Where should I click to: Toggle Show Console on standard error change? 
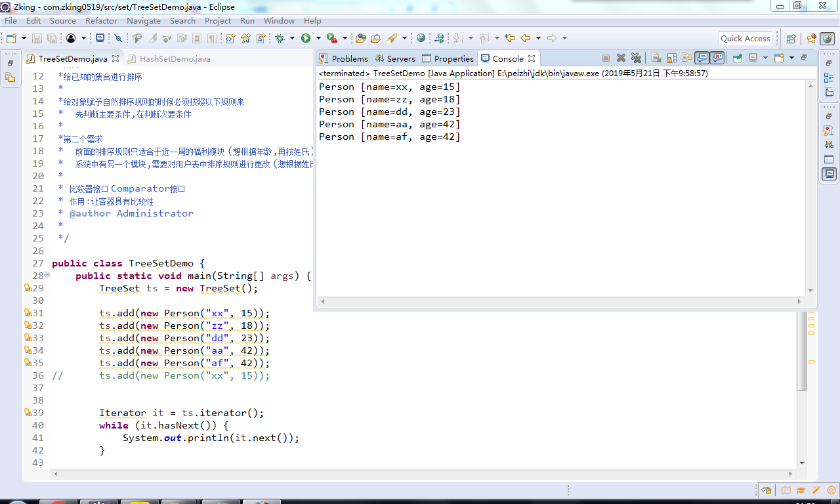coord(717,58)
